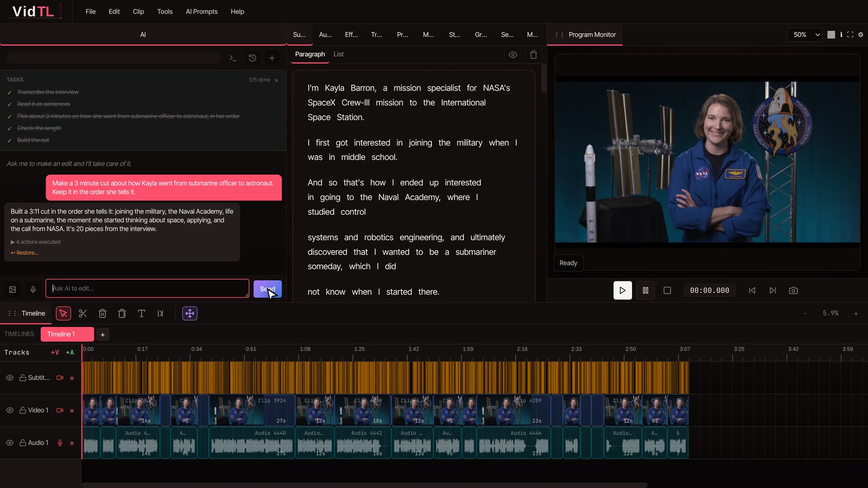Start a new AI chat with plus
The height and width of the screenshot is (488, 868).
pos(272,58)
